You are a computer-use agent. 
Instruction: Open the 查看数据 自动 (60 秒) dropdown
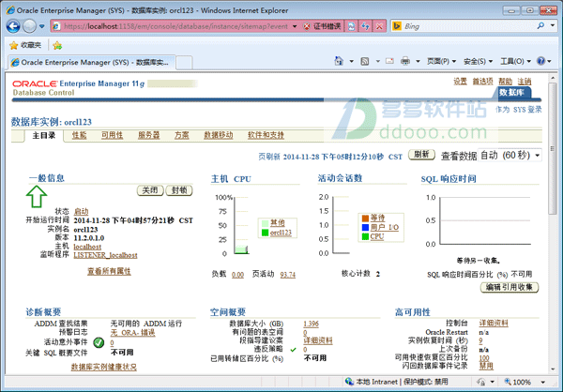click(510, 156)
